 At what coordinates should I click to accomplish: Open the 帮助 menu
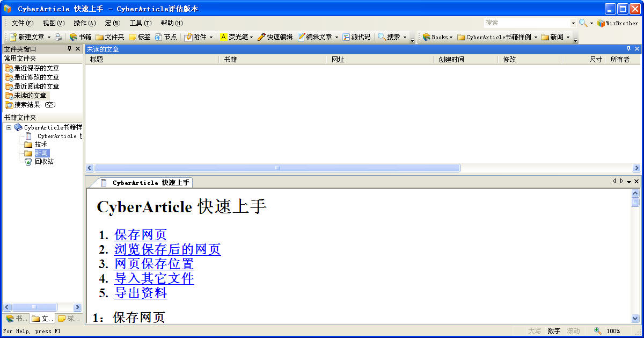(x=171, y=23)
